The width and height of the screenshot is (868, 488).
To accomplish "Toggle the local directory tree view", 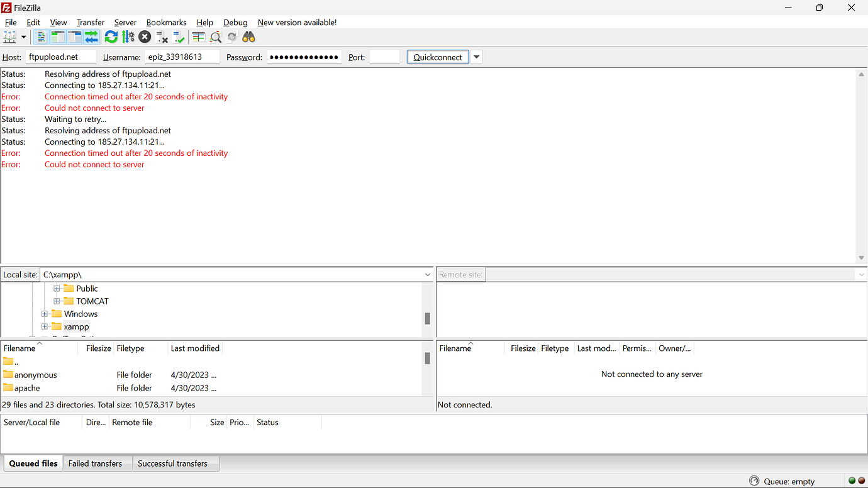I will point(58,37).
